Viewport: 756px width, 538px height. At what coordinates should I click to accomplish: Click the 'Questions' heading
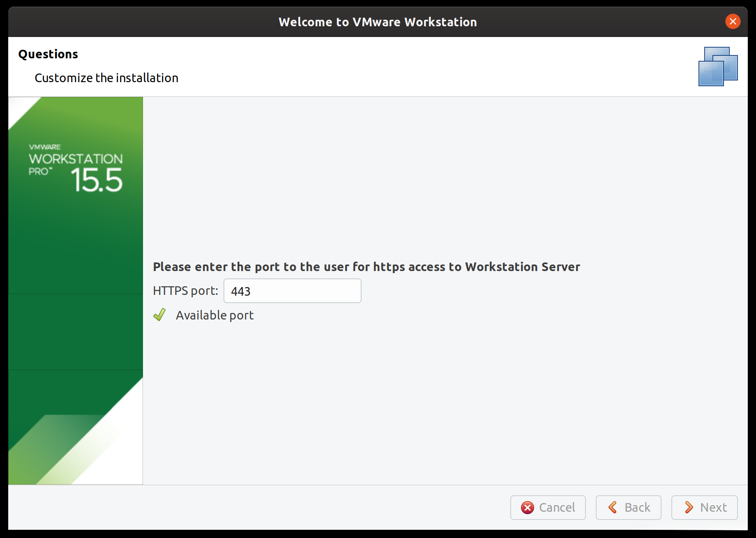(x=48, y=54)
